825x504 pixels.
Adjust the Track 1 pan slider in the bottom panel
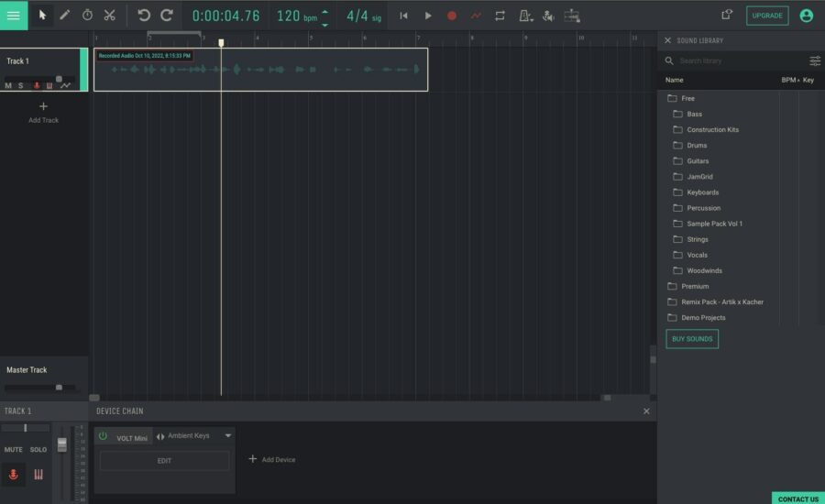pyautogui.click(x=26, y=428)
